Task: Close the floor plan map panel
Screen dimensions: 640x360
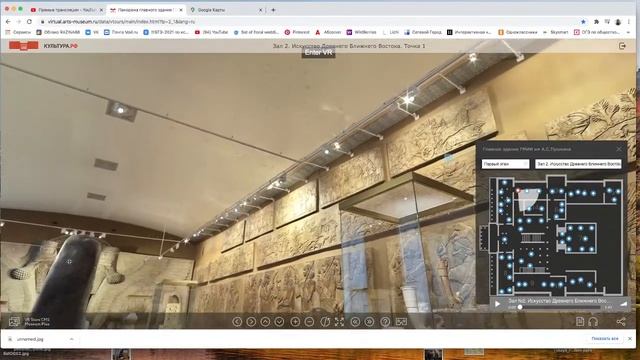Action: [x=619, y=149]
